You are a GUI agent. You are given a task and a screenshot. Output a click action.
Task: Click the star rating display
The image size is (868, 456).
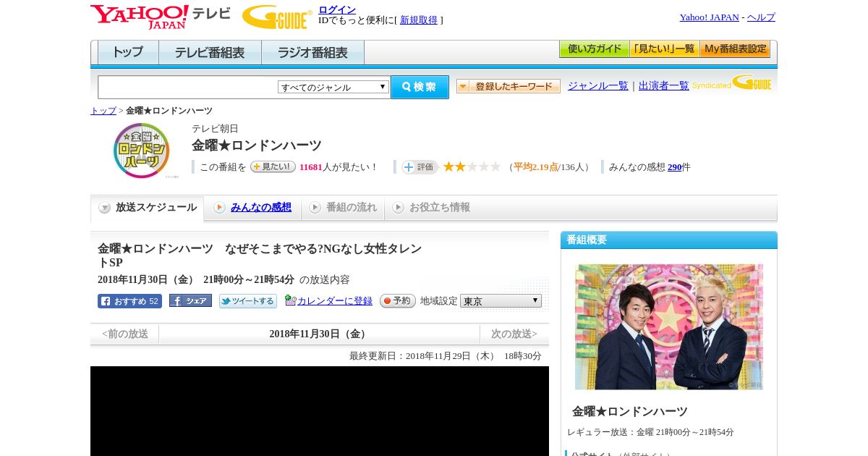[x=472, y=167]
